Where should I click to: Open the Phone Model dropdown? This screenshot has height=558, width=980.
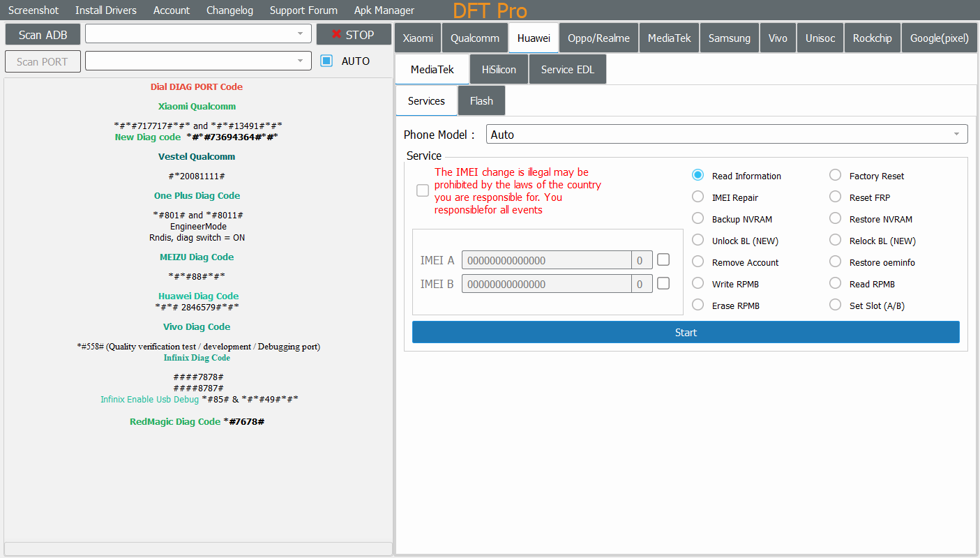pos(726,135)
